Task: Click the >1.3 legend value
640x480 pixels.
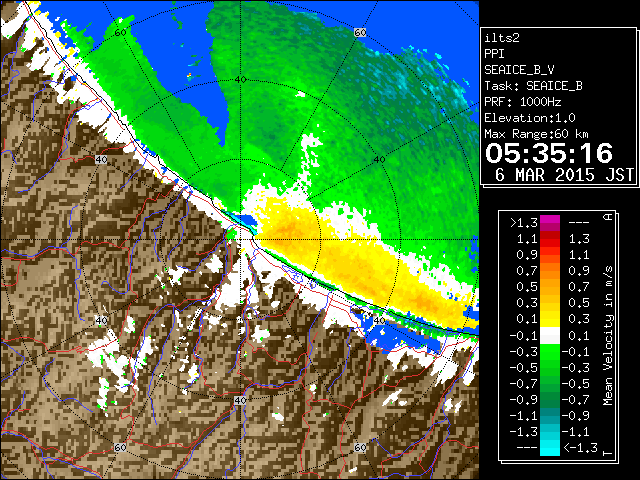Action: pos(524,223)
